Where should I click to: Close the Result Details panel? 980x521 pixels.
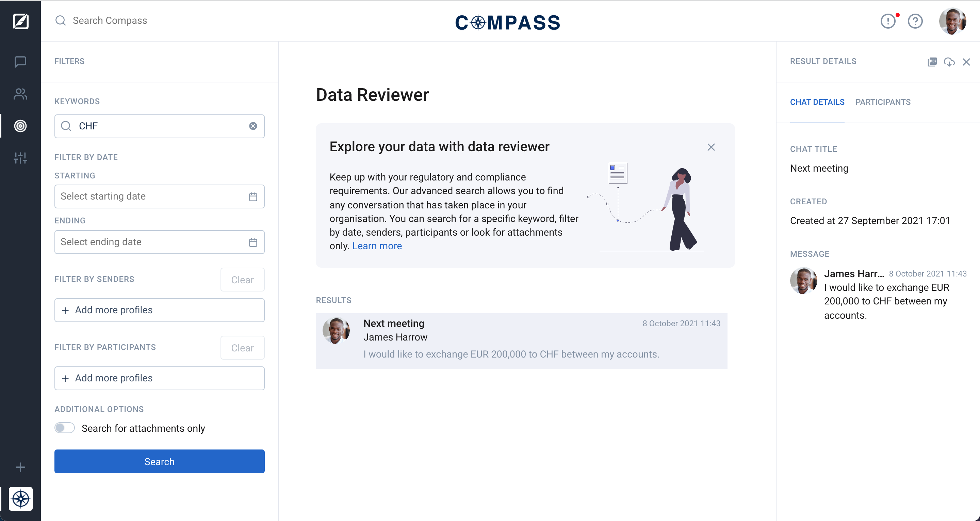(x=966, y=62)
